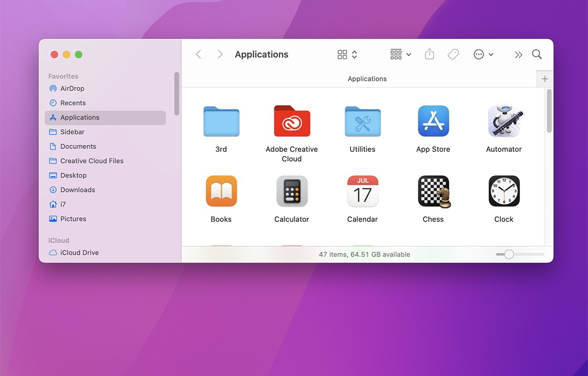
Task: Launch the Calendar app showing July 17
Action: 362,191
